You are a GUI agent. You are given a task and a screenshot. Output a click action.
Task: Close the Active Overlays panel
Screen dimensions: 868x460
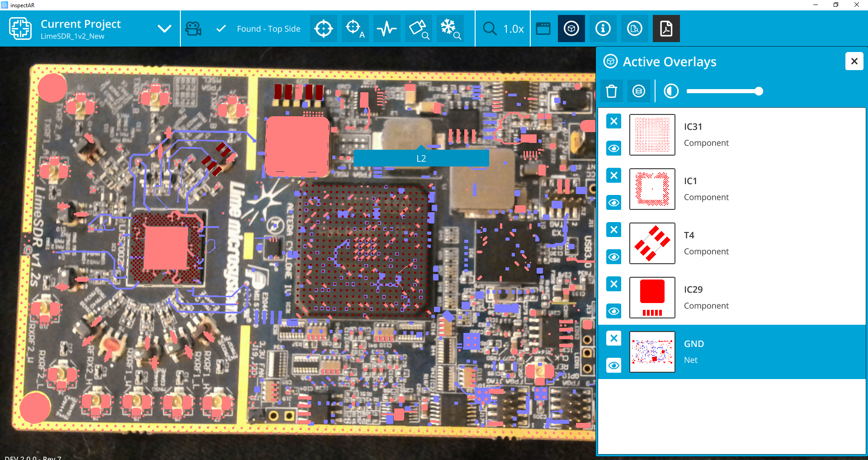[x=854, y=61]
